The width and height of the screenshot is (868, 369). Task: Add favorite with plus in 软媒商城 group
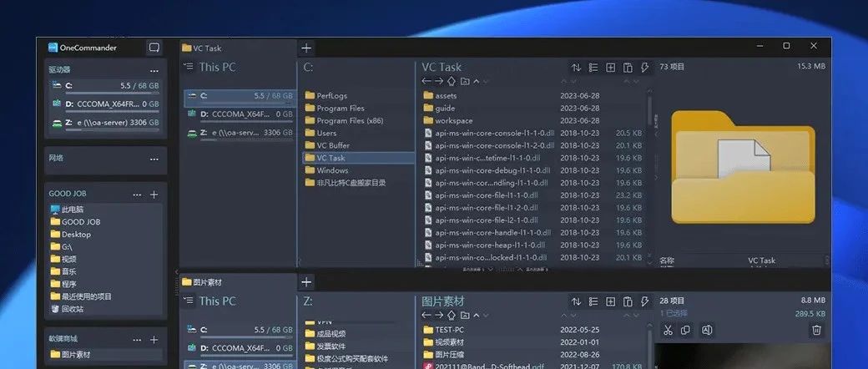[x=154, y=340]
